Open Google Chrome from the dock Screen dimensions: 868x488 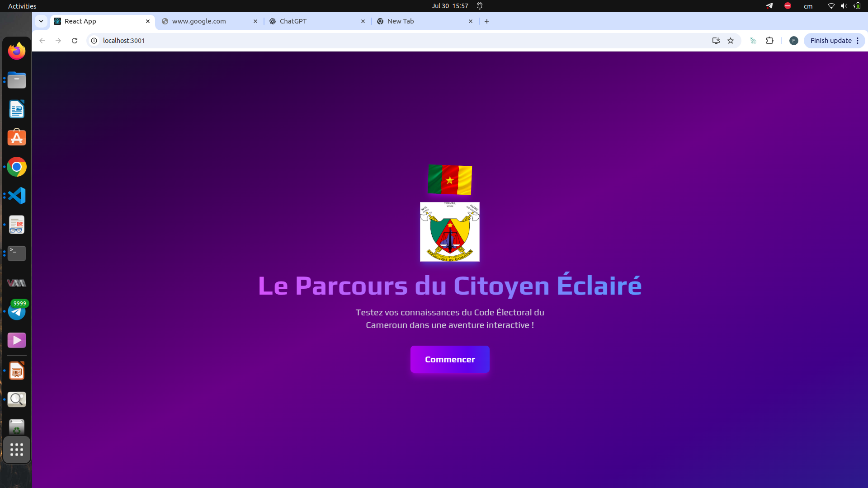(17, 167)
